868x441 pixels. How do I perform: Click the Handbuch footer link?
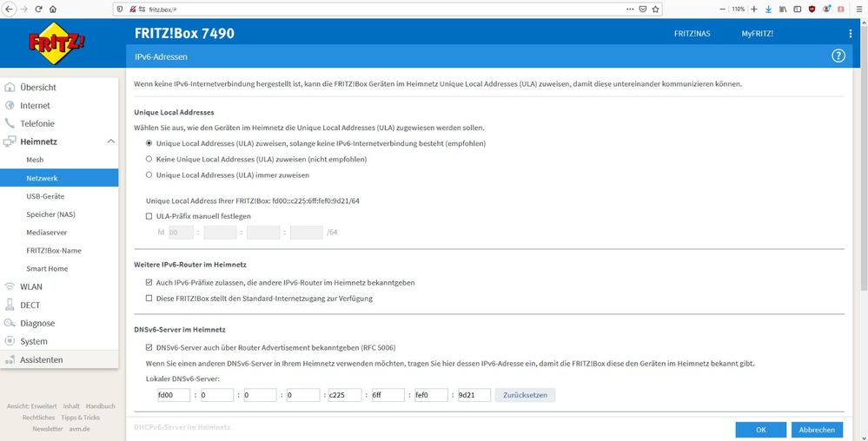(100, 406)
